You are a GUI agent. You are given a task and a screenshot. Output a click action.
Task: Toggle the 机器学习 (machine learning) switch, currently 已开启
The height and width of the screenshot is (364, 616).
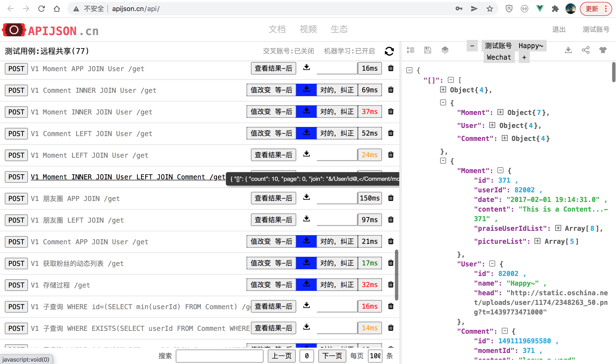coord(349,51)
